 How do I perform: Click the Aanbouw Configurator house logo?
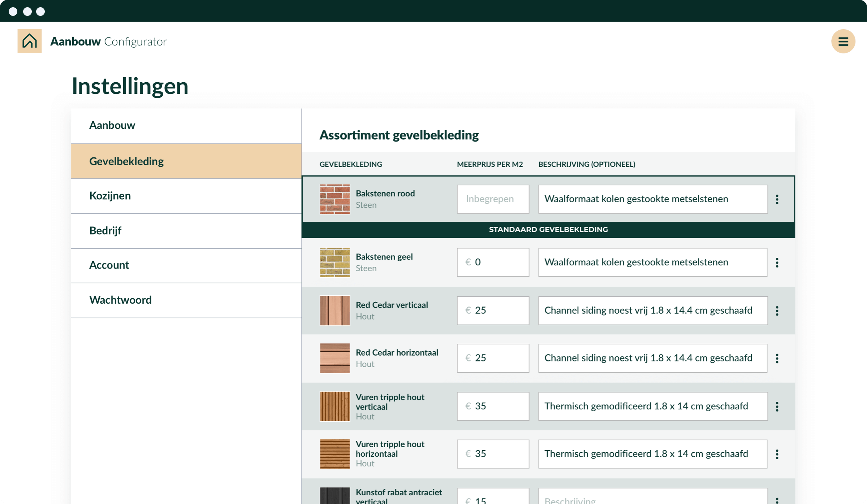point(30,41)
